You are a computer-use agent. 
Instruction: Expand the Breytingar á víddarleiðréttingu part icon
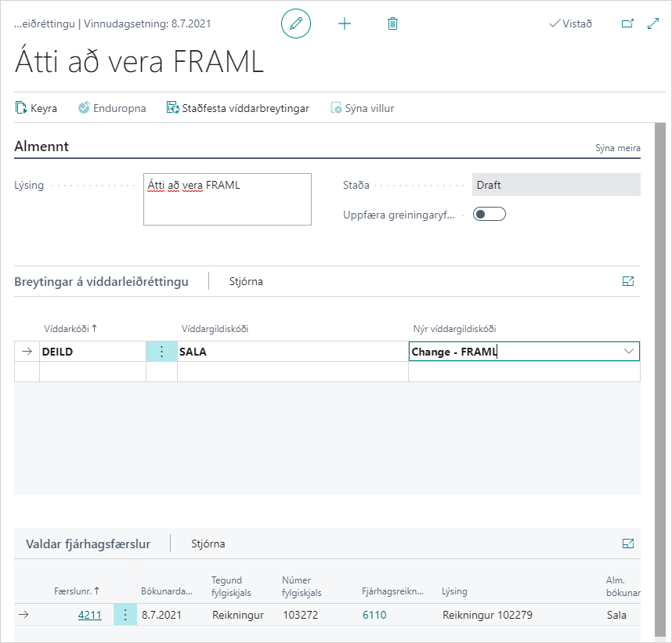point(627,282)
